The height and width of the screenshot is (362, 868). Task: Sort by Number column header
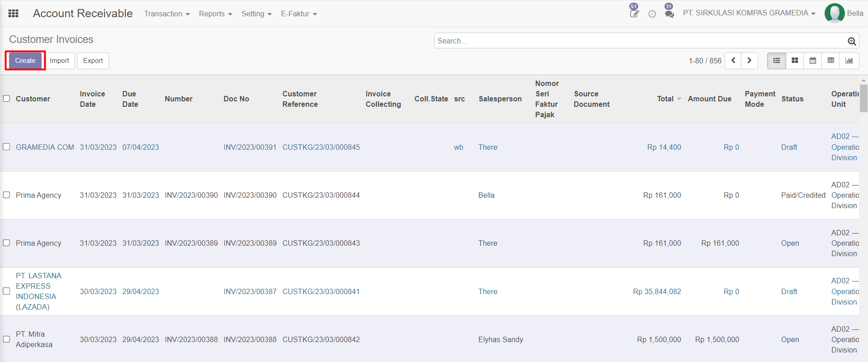[x=179, y=99]
